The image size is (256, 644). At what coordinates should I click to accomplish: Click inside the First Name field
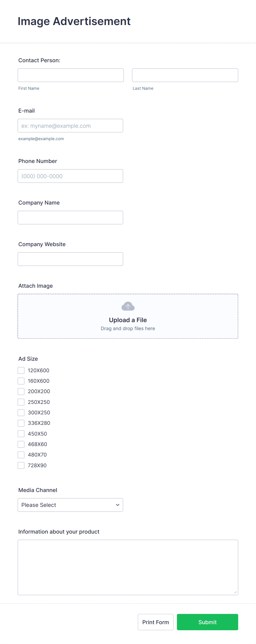(70, 75)
